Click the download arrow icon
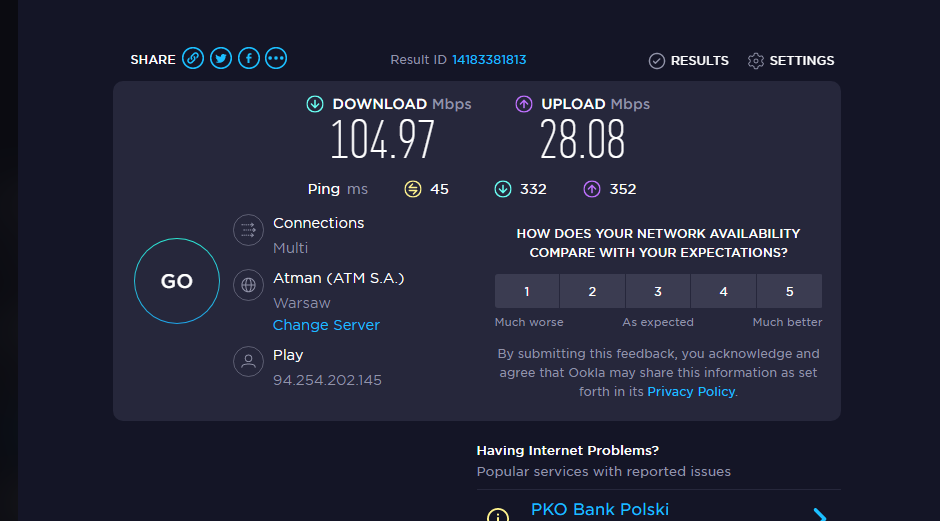 pos(315,104)
